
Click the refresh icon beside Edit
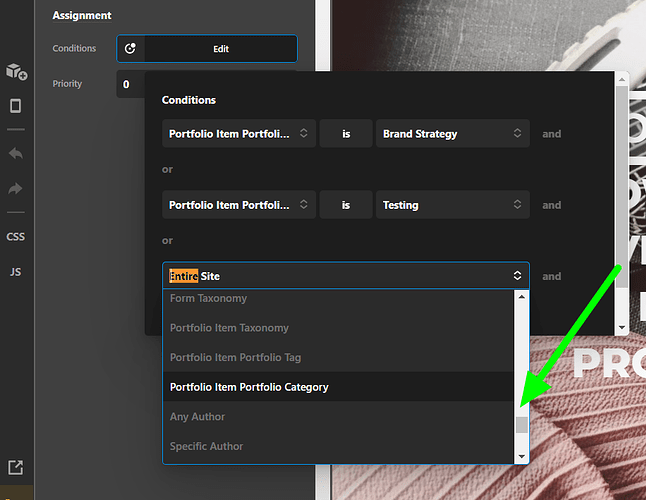coord(130,48)
